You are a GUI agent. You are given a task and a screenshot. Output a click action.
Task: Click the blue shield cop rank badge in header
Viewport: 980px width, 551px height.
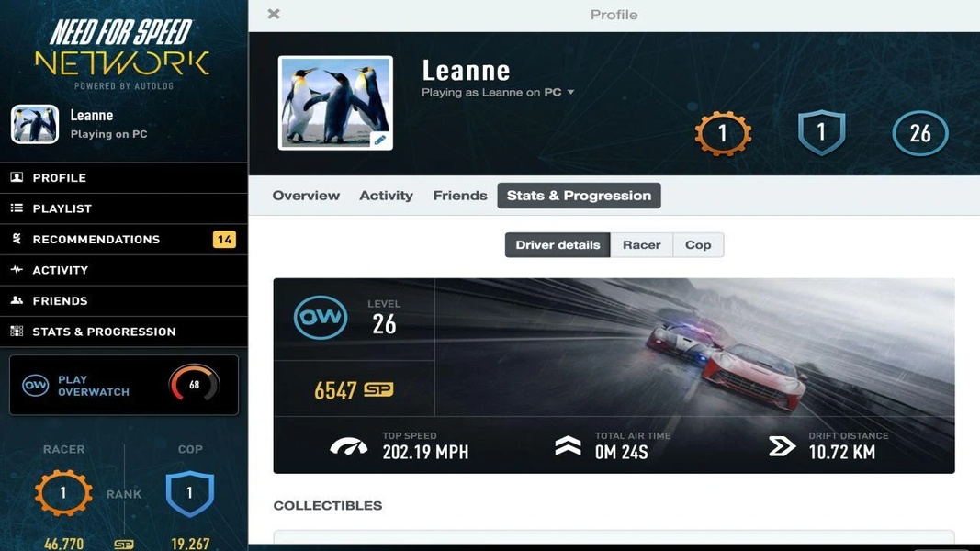coord(821,132)
